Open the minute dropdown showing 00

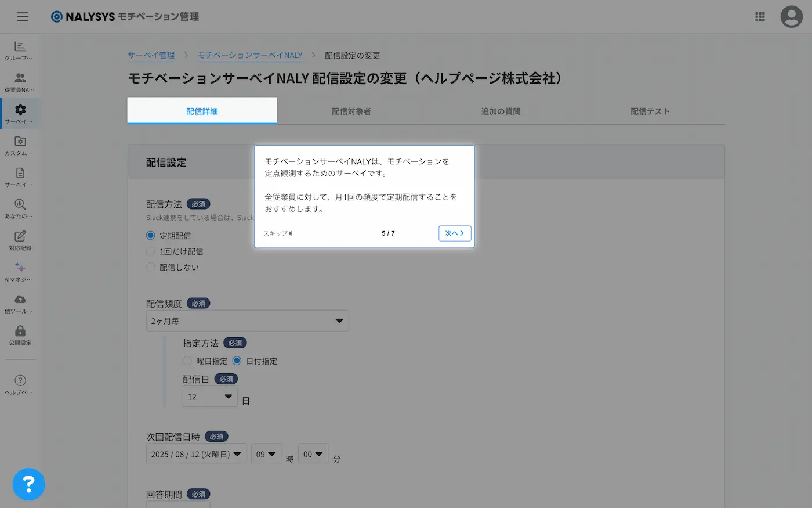(313, 454)
